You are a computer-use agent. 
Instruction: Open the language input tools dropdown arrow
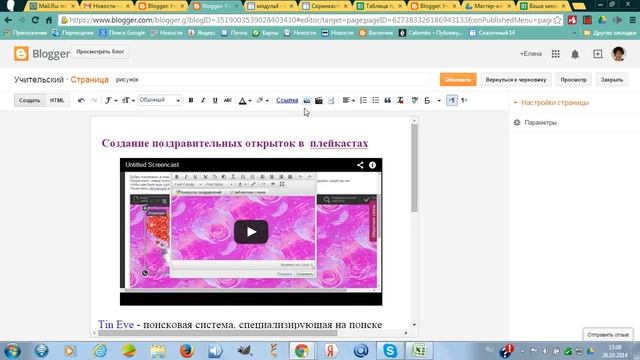[439, 100]
